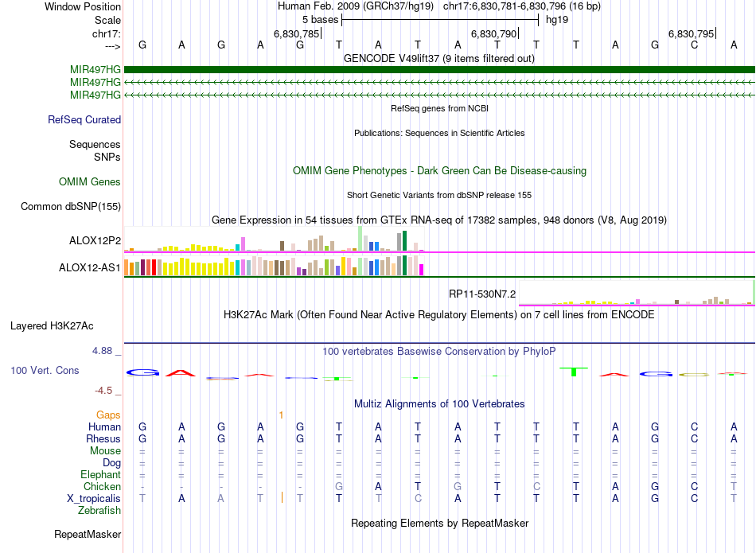Image resolution: width=756 pixels, height=553 pixels.
Task: Click the OMIM Gene Phenotypes track title
Action: pos(439,170)
